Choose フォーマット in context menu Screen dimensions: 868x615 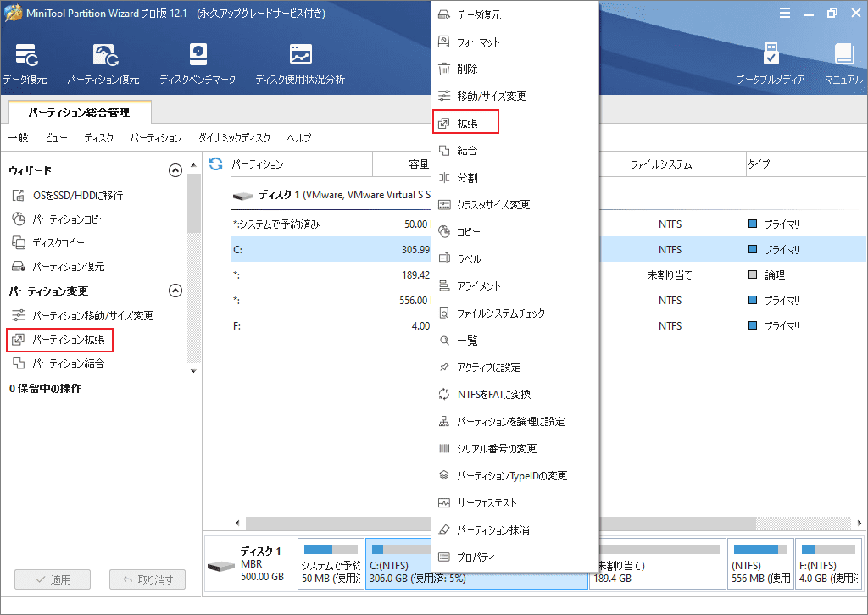515,42
